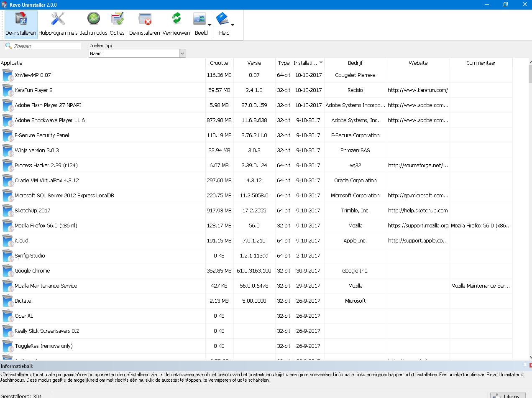This screenshot has height=398, width=532.
Task: Click Vernieuwen refresh button
Action: point(176,24)
